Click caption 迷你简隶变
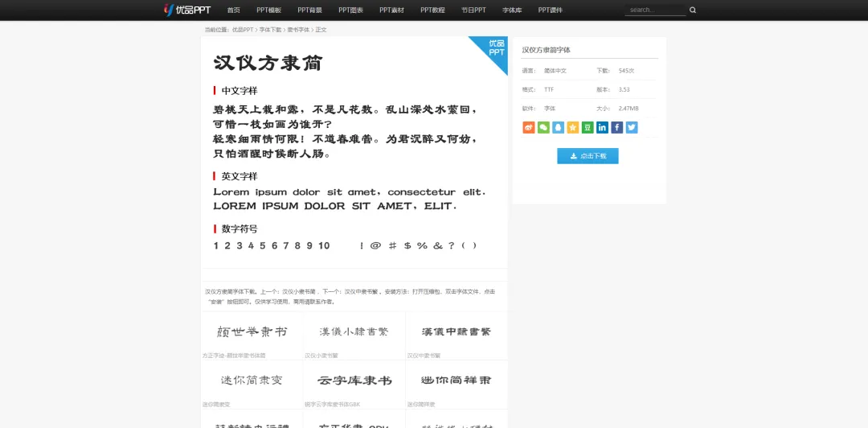The height and width of the screenshot is (428, 868). click(x=216, y=404)
